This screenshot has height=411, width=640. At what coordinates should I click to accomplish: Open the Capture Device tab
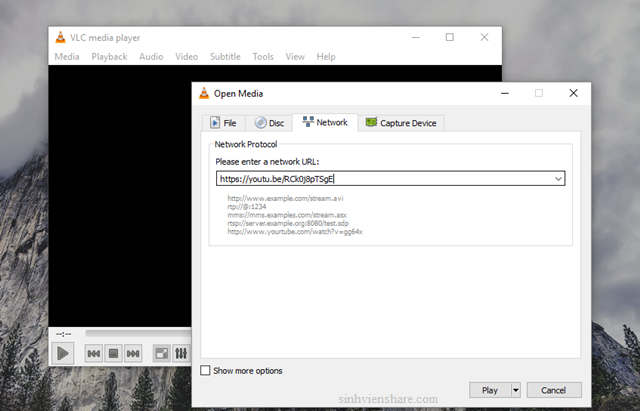(401, 123)
